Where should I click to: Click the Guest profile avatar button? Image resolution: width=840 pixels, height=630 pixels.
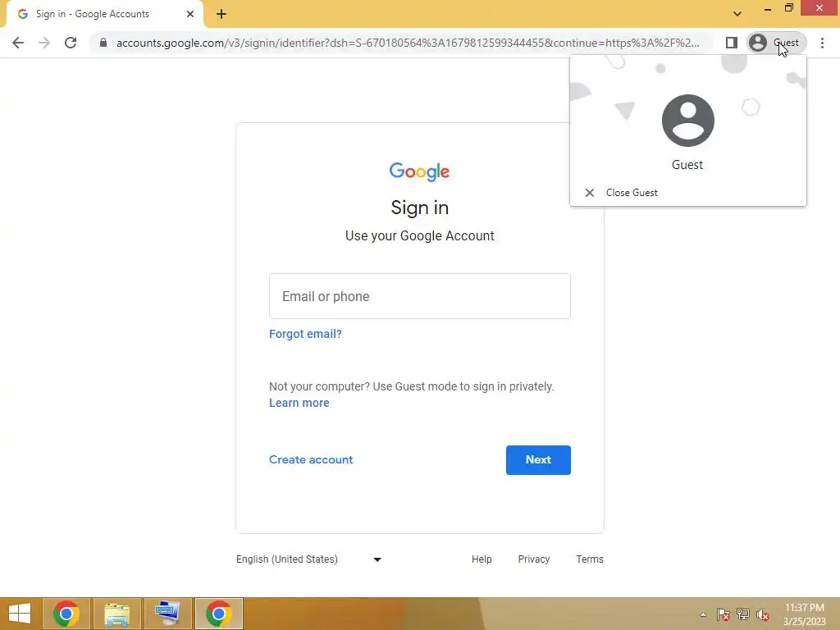[x=777, y=43]
